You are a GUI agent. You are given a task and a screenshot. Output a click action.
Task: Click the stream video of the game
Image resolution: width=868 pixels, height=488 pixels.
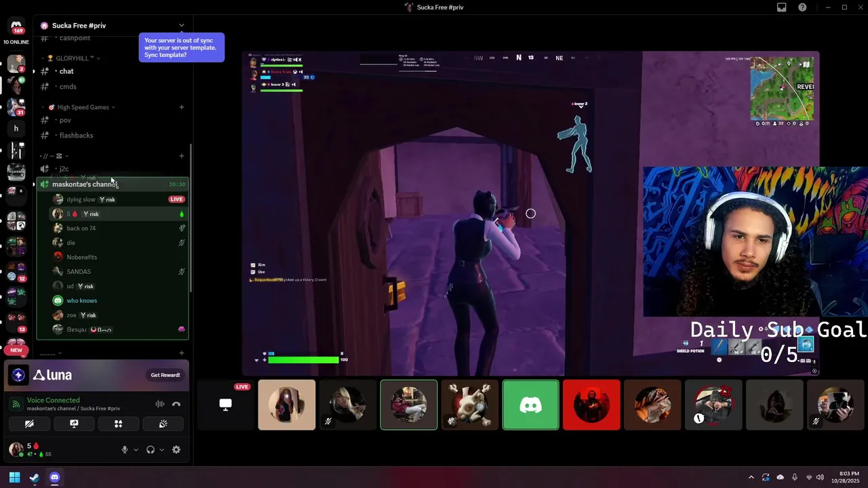coord(530,213)
